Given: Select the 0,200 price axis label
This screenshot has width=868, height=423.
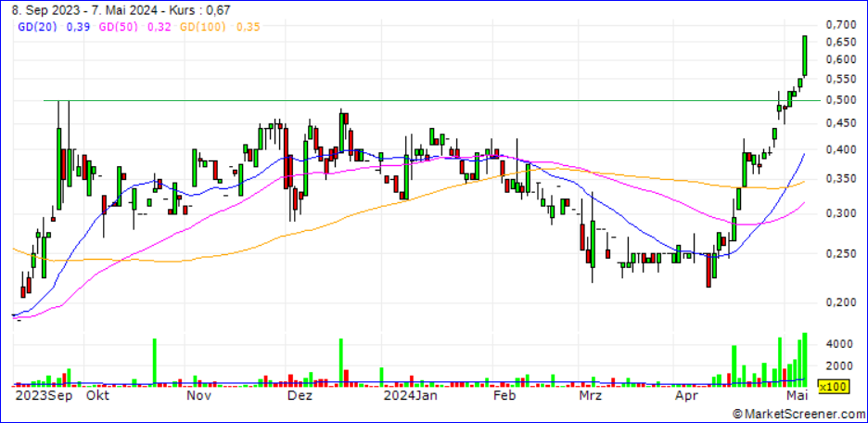Looking at the screenshot, I should click(x=841, y=301).
